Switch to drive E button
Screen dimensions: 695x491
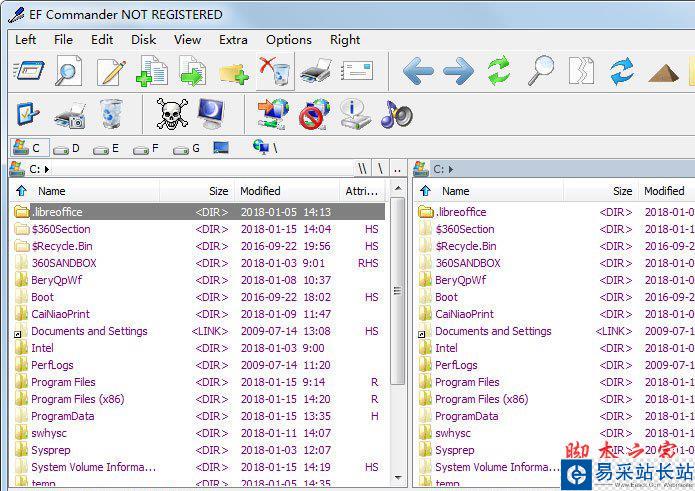(107, 148)
